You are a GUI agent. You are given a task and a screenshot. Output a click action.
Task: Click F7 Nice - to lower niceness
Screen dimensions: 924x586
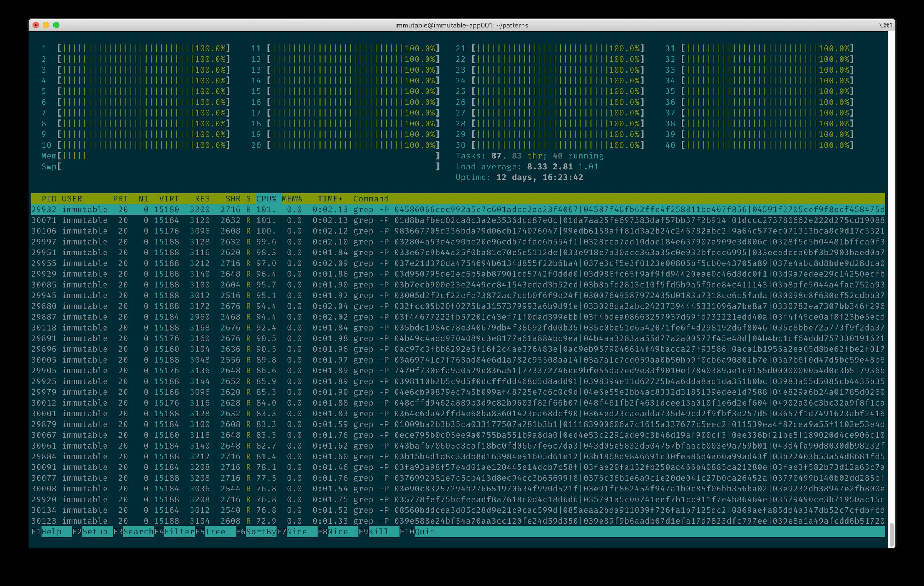tap(297, 532)
